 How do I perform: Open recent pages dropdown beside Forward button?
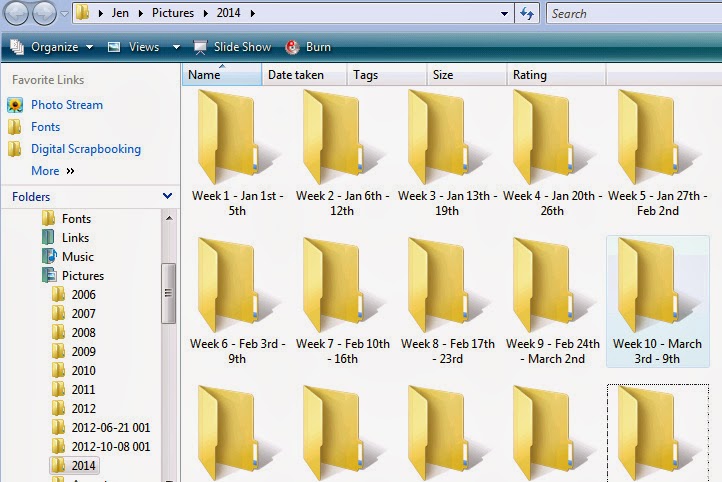point(64,14)
